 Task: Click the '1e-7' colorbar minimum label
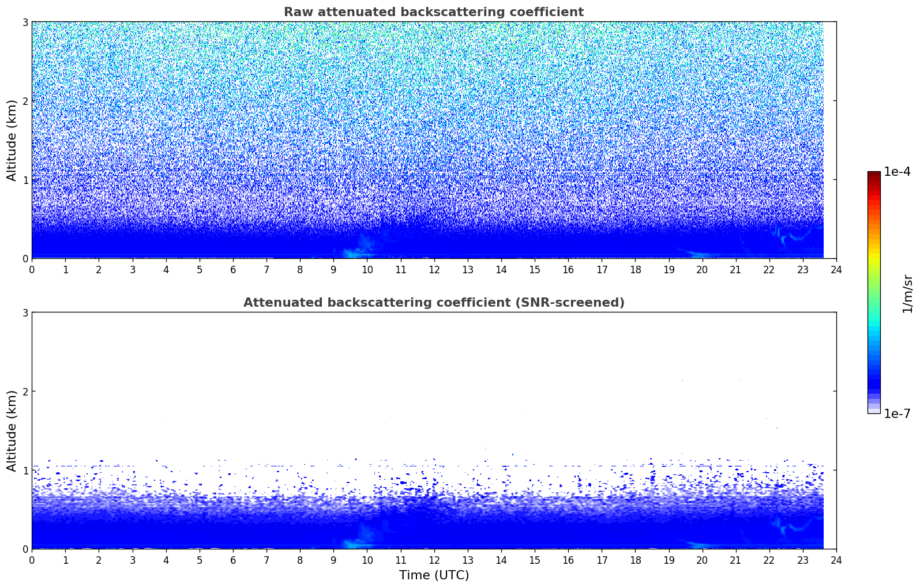(x=897, y=414)
